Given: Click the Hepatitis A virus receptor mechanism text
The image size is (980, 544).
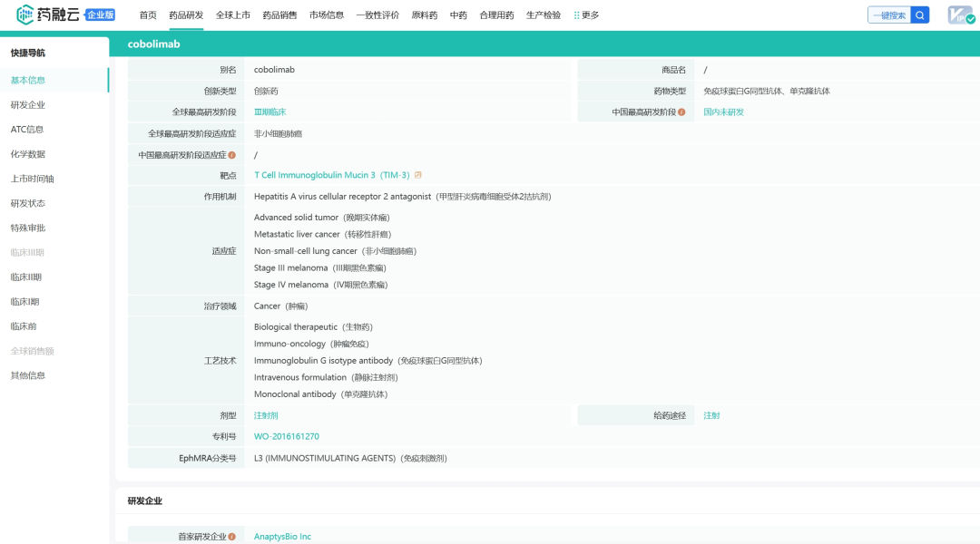Looking at the screenshot, I should [x=403, y=197].
